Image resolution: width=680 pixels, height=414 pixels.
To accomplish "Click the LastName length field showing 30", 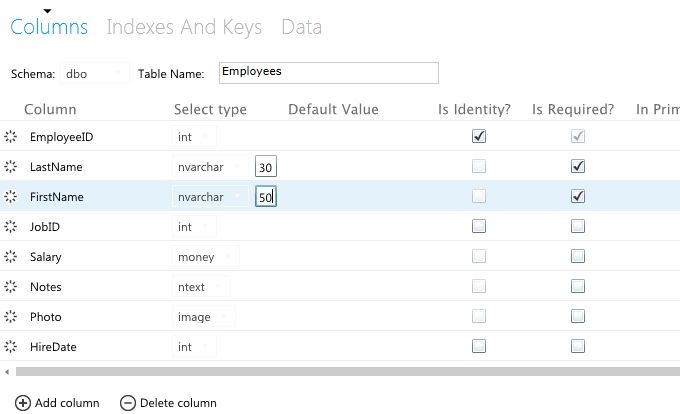I will click(x=266, y=167).
